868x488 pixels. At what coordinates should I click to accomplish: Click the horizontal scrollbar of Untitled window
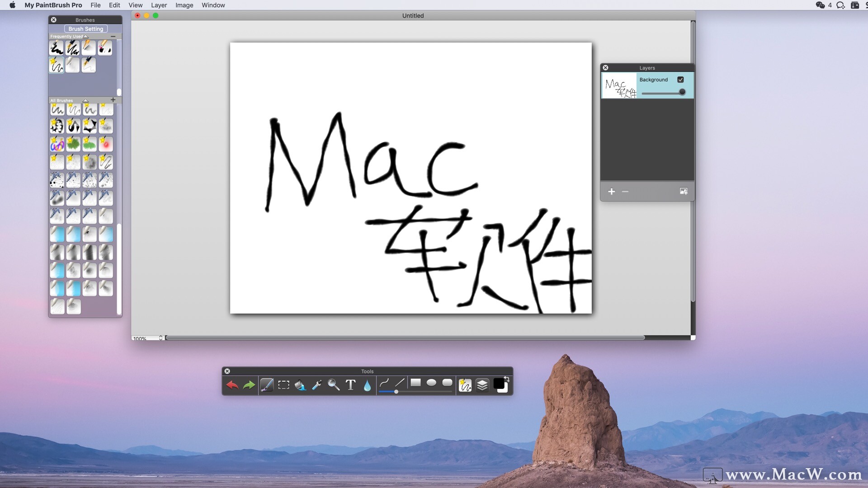point(405,338)
